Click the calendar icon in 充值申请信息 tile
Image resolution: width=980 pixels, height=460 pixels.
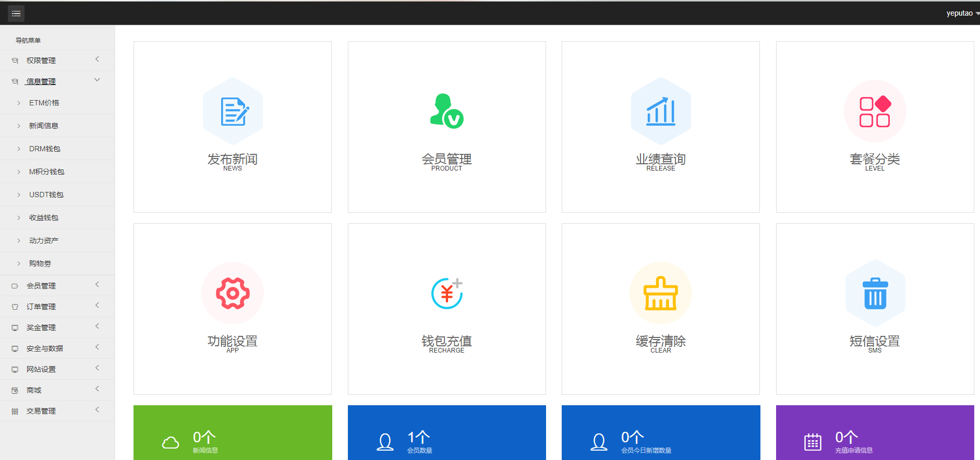tap(813, 442)
